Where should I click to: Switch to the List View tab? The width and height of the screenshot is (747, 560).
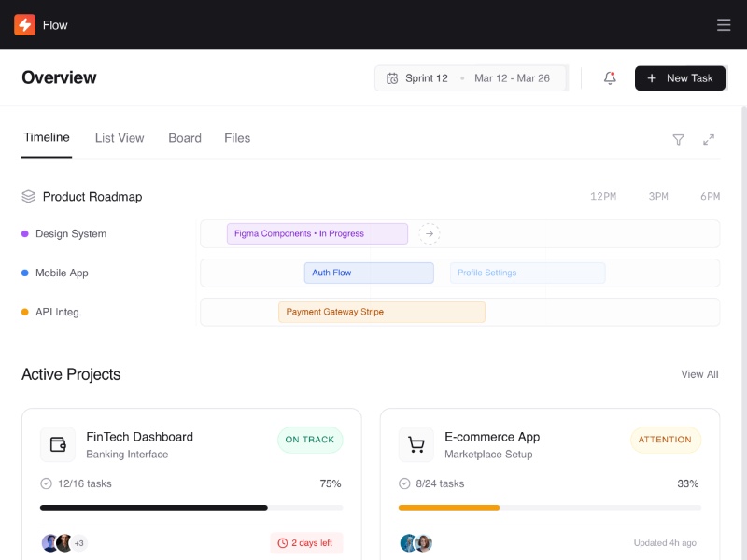tap(119, 137)
